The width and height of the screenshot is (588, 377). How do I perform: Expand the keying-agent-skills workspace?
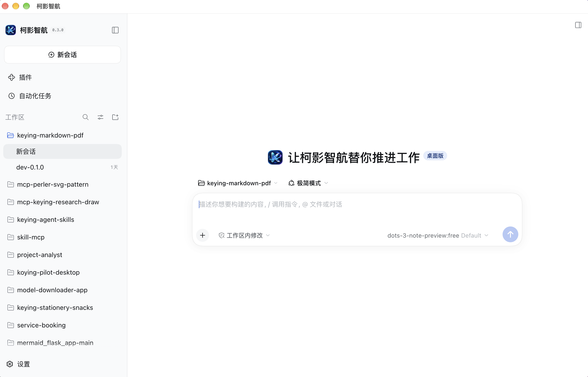63,220
